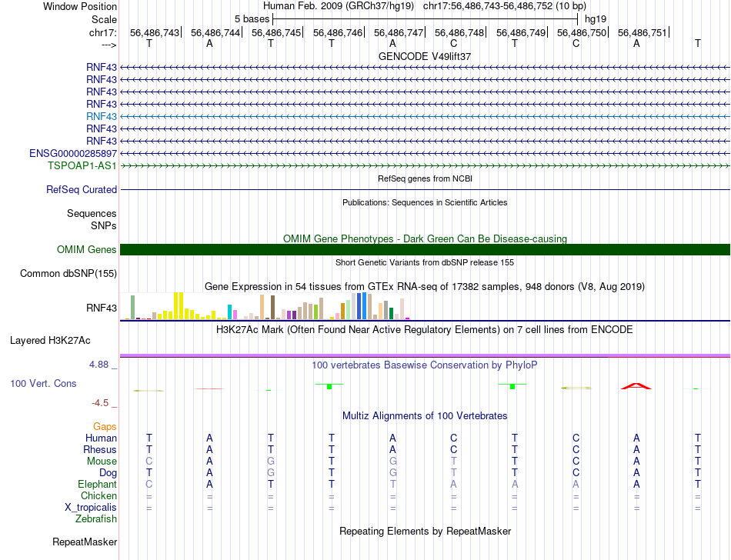731x560 pixels.
Task: Open the 100 Vert. Cons track label
Action: coord(44,382)
